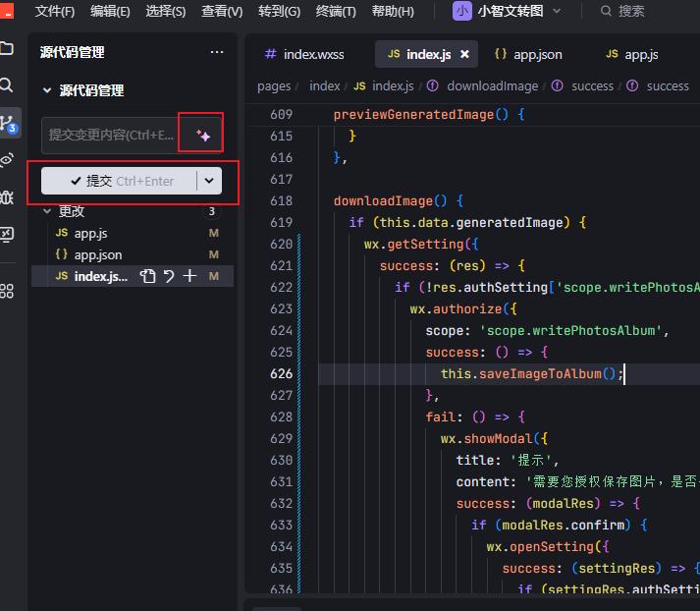The image size is (700, 611).
Task: Focus the commit message input field
Action: (x=110, y=135)
